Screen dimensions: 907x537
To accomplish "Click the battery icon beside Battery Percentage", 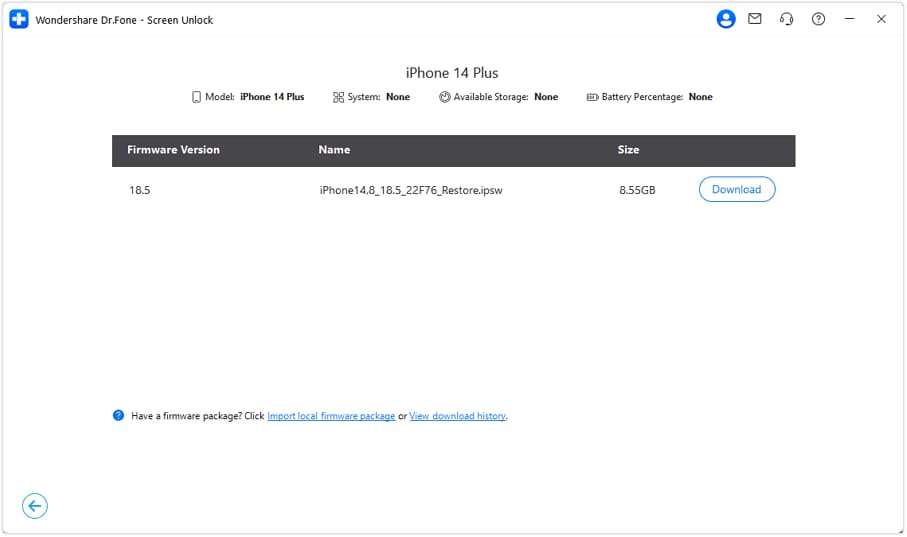I will pos(592,97).
